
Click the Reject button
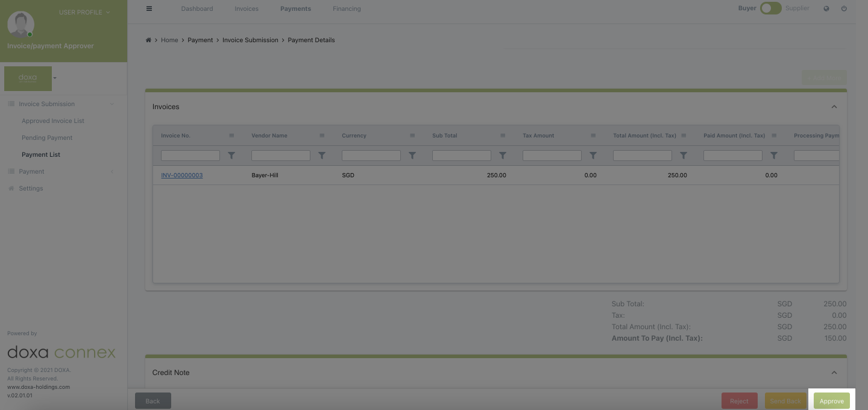point(739,401)
